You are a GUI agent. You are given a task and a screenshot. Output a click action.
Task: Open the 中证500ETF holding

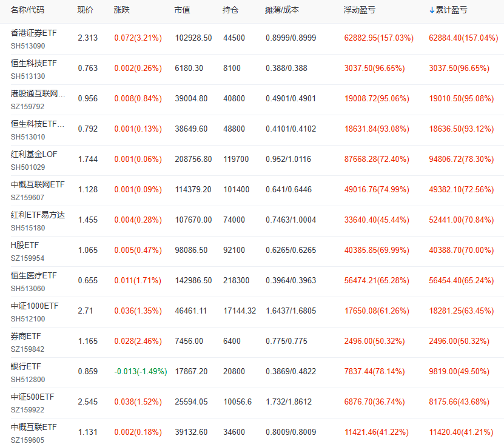pyautogui.click(x=33, y=397)
